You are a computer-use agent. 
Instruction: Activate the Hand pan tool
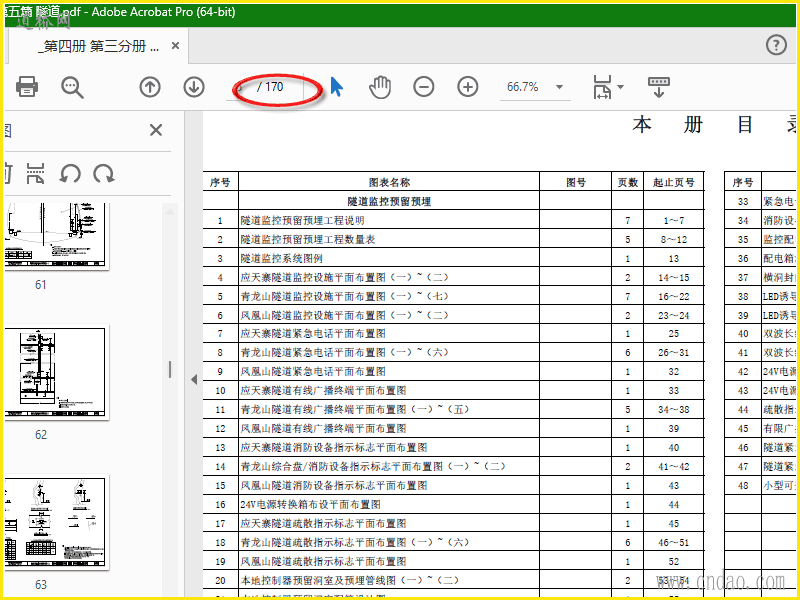[x=380, y=87]
